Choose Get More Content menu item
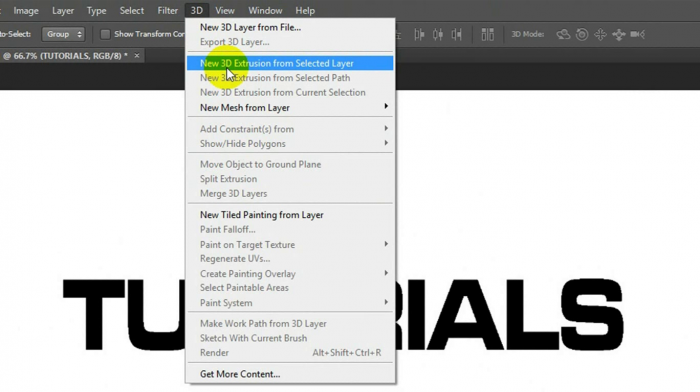700x392 pixels. 290,374
